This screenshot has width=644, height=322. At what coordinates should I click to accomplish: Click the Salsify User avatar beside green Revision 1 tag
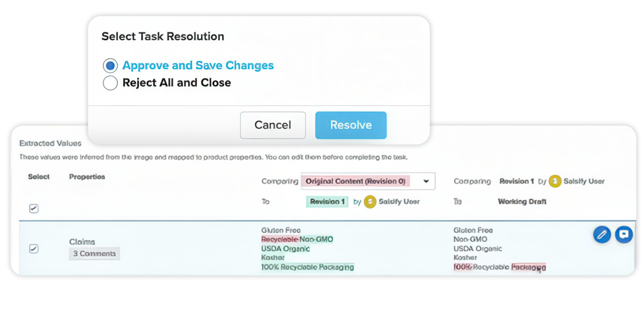[x=370, y=202]
